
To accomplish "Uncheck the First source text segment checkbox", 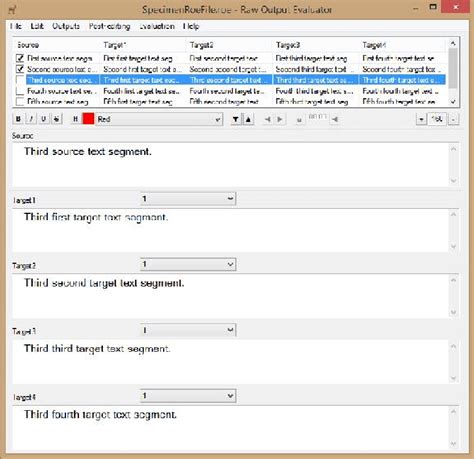I will click(20, 58).
